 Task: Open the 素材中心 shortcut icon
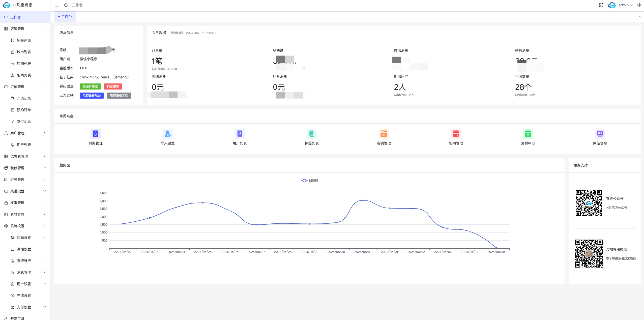528,134
